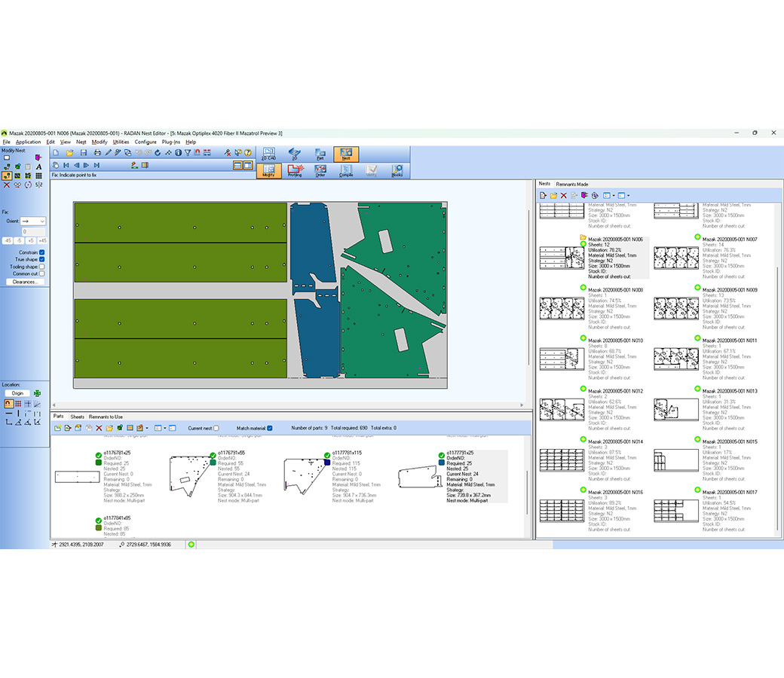The width and height of the screenshot is (784, 678).
Task: Click the Order mode icon
Action: [x=320, y=170]
